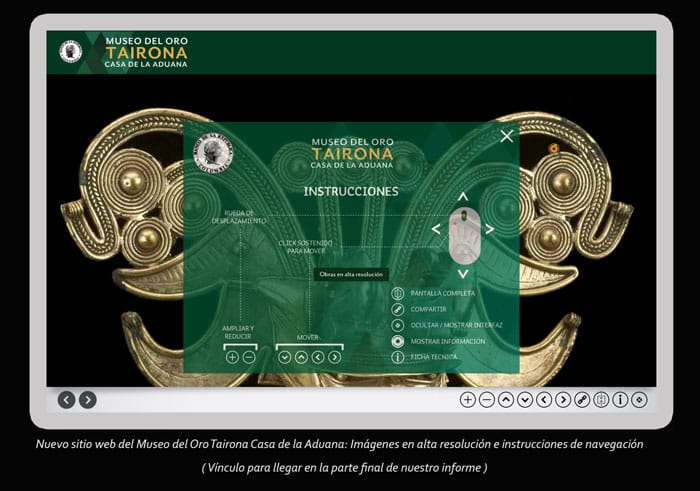Click the mouse illustration in the instructions panel
Viewport: 700px width, 491px height.
[464, 236]
